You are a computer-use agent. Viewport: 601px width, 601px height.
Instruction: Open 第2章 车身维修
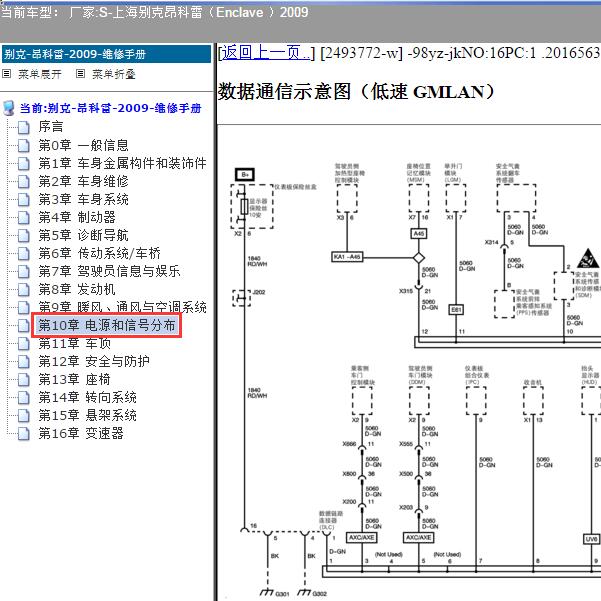coord(83,181)
